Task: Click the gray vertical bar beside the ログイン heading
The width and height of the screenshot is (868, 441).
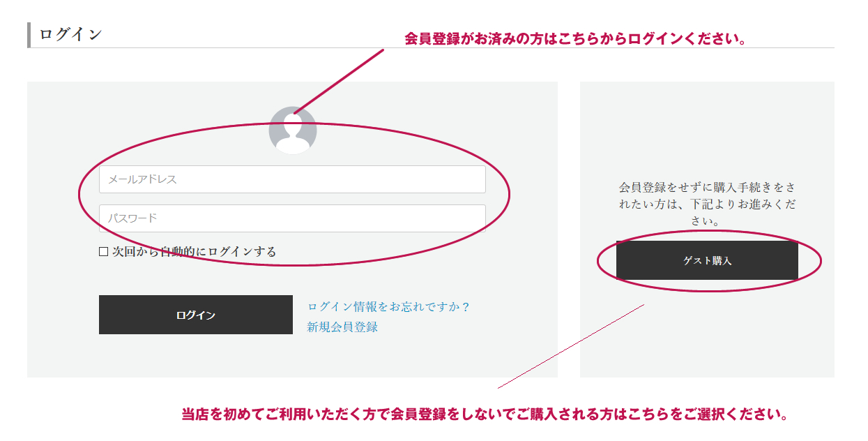Action: pyautogui.click(x=29, y=35)
